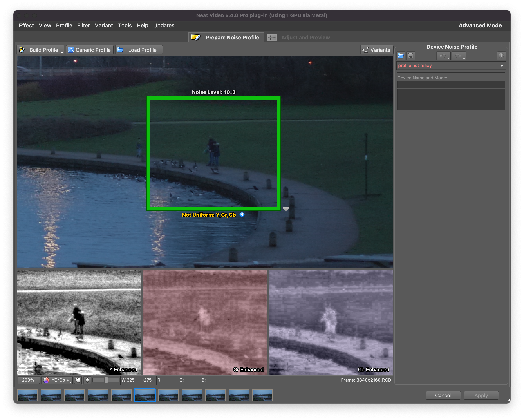Switch to Adjust and Preview tab

pos(300,37)
